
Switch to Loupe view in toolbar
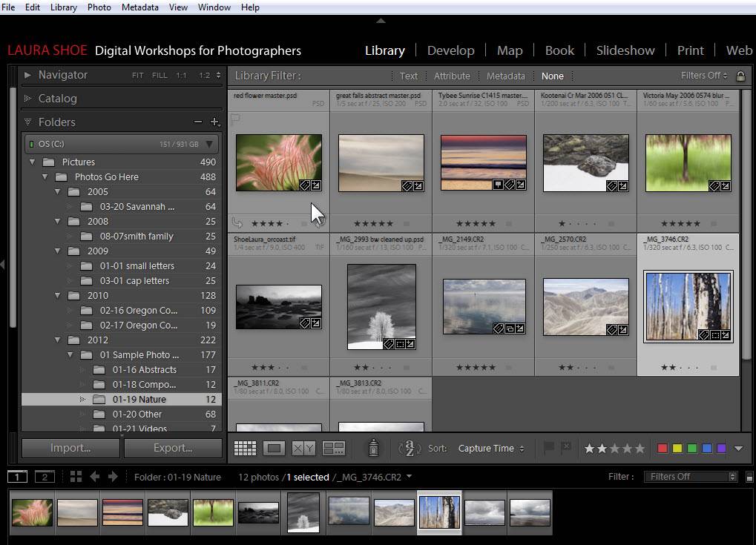275,448
